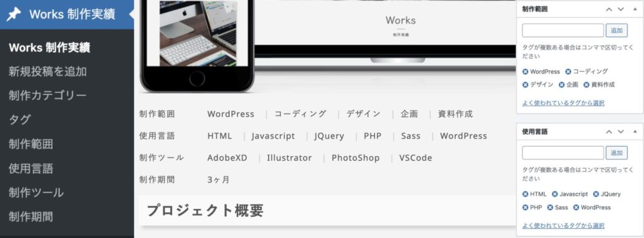Click Illustrator in the 制作ツール row
The width and height of the screenshot is (644, 238).
[x=289, y=158]
